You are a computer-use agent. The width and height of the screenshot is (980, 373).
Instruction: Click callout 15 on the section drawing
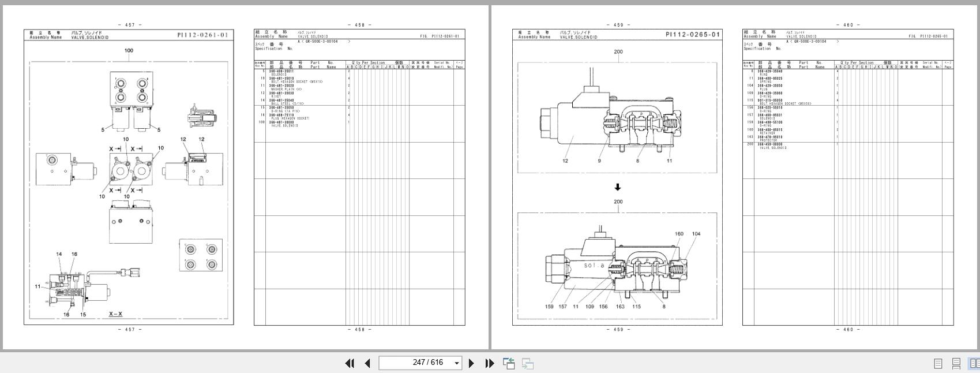tap(83, 315)
